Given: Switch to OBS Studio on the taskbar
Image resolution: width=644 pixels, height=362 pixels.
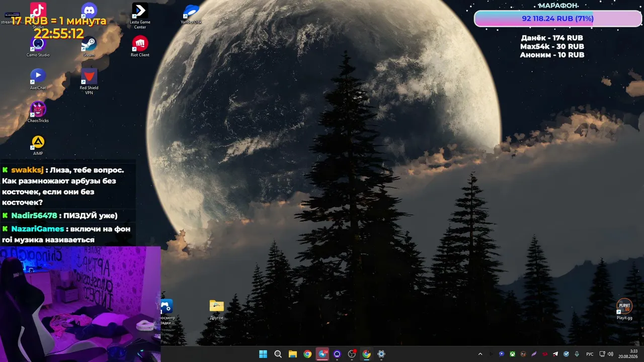Looking at the screenshot, I should (352, 354).
